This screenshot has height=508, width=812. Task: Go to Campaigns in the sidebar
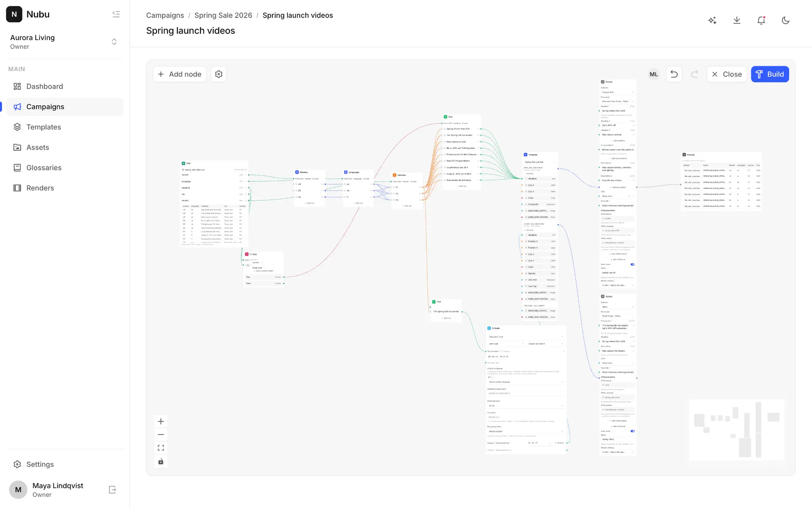click(x=65, y=107)
